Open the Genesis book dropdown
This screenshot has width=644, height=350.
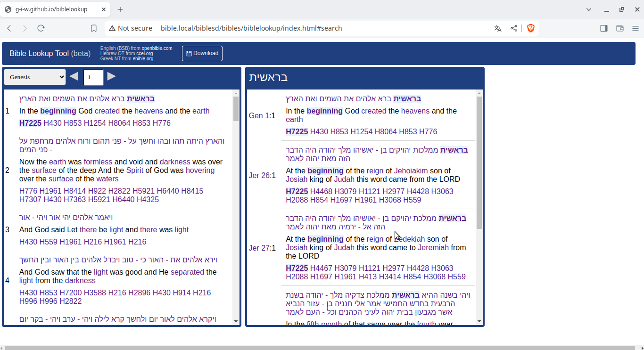35,77
